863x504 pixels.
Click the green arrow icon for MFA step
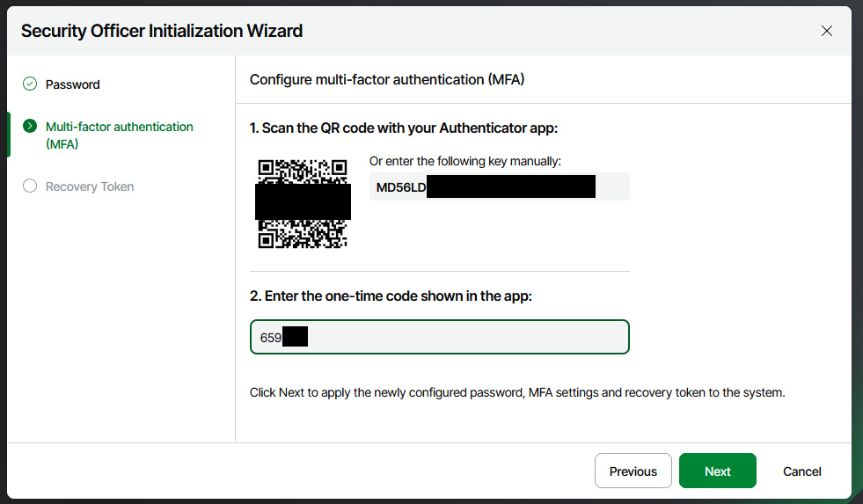click(x=30, y=127)
